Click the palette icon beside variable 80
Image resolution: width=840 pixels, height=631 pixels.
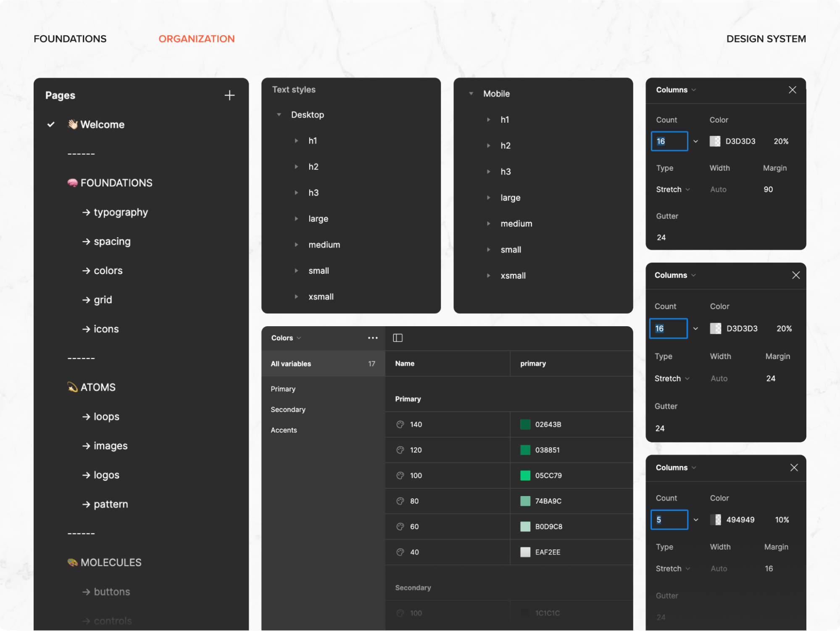coord(400,501)
